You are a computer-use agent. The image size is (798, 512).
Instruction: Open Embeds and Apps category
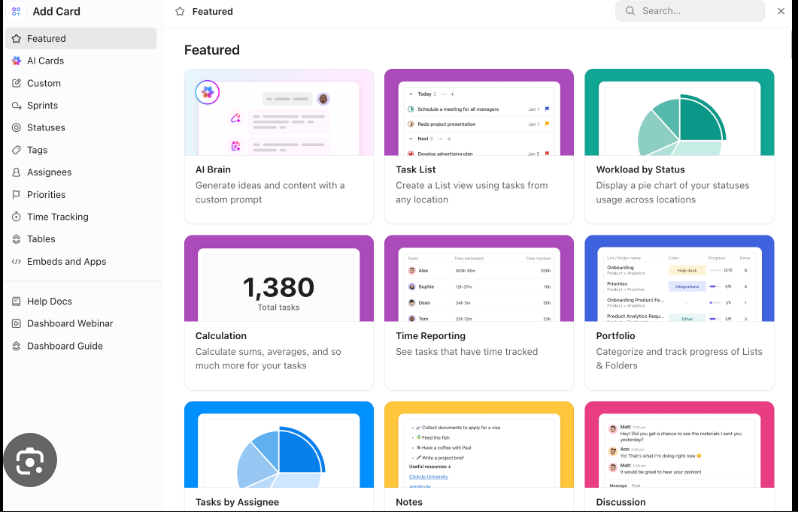(x=81, y=262)
